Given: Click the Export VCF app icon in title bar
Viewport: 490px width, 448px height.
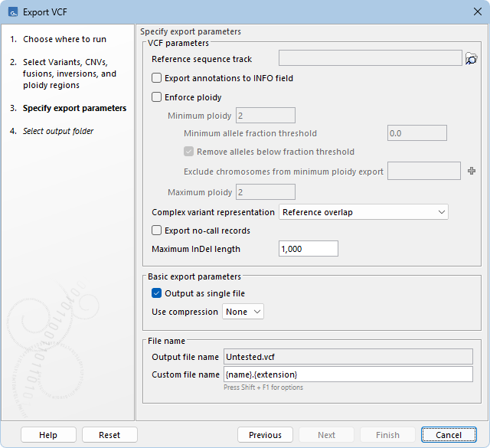Looking at the screenshot, I should click(13, 12).
